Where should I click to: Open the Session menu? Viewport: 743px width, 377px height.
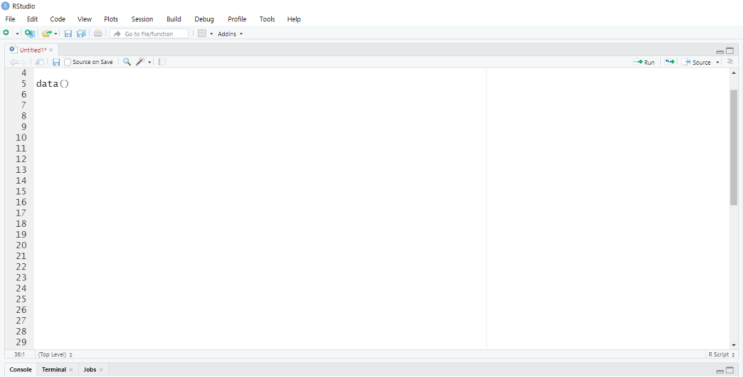(142, 19)
